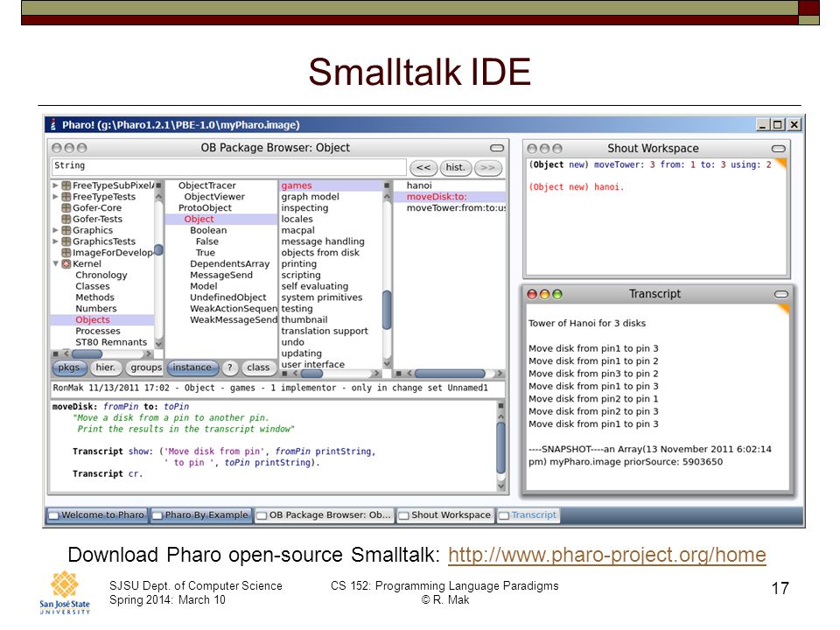
Task: Expand the Graphics package triangle
Action: pyautogui.click(x=55, y=230)
